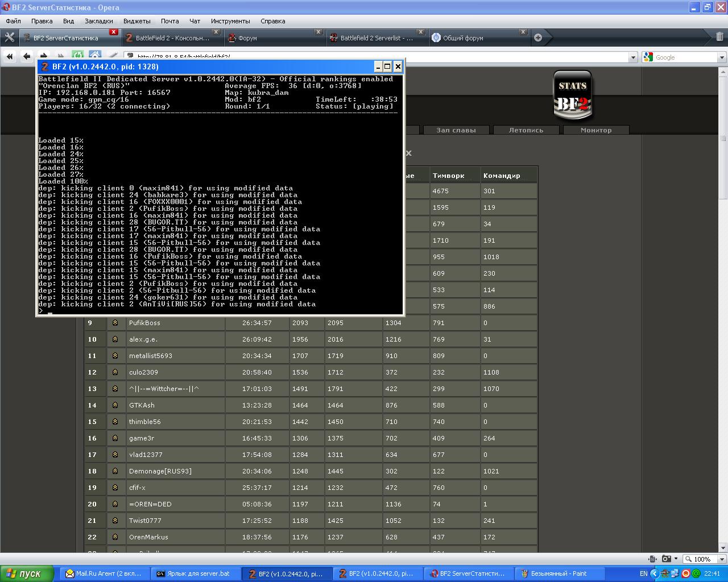
Task: Open the Инструменты menu
Action: 230,21
